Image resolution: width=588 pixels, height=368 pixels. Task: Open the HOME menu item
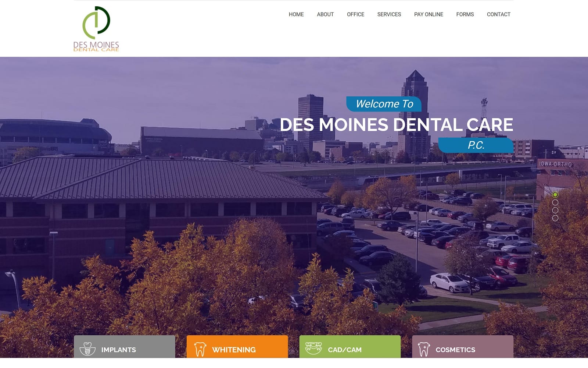[296, 14]
